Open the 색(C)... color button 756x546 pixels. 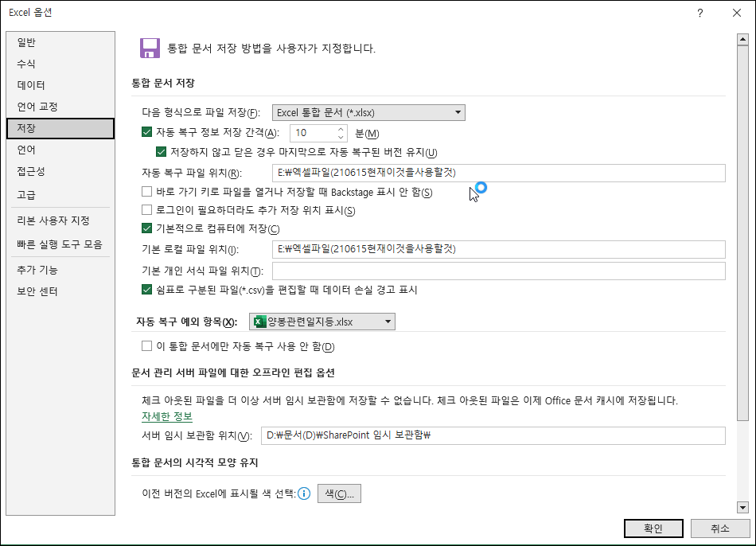(x=339, y=493)
